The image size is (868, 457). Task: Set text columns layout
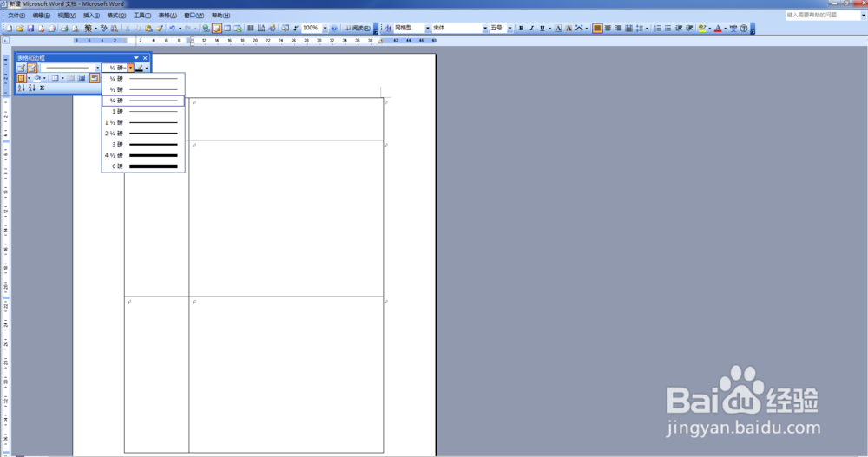pos(251,28)
